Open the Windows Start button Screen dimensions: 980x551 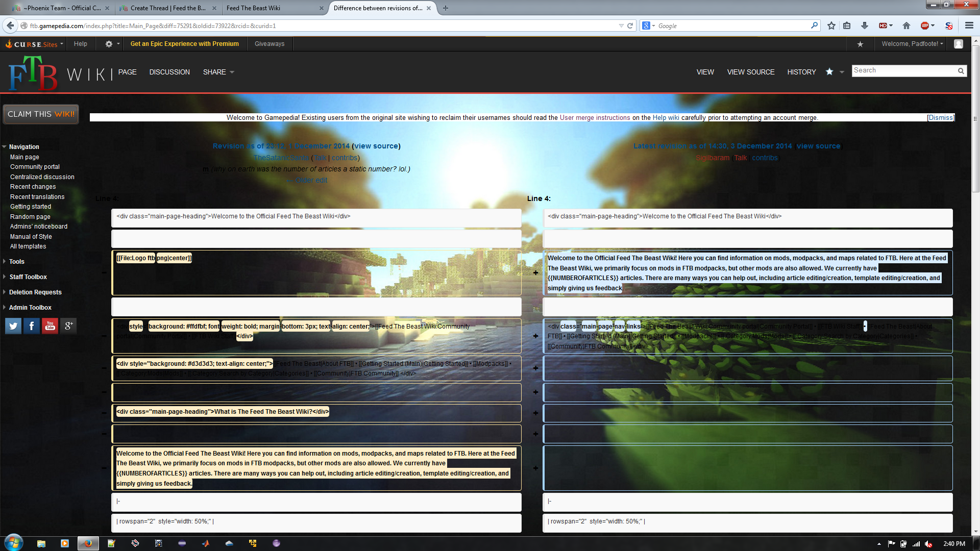pos(14,543)
